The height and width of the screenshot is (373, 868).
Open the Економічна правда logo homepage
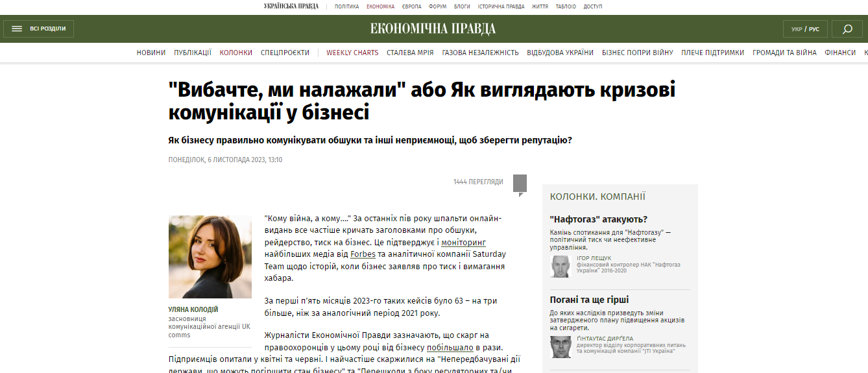tap(433, 29)
